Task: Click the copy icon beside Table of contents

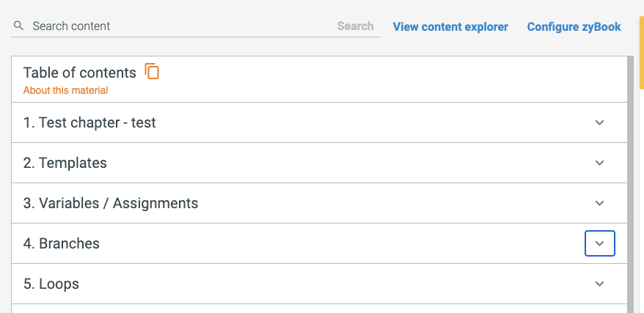Action: tap(152, 71)
